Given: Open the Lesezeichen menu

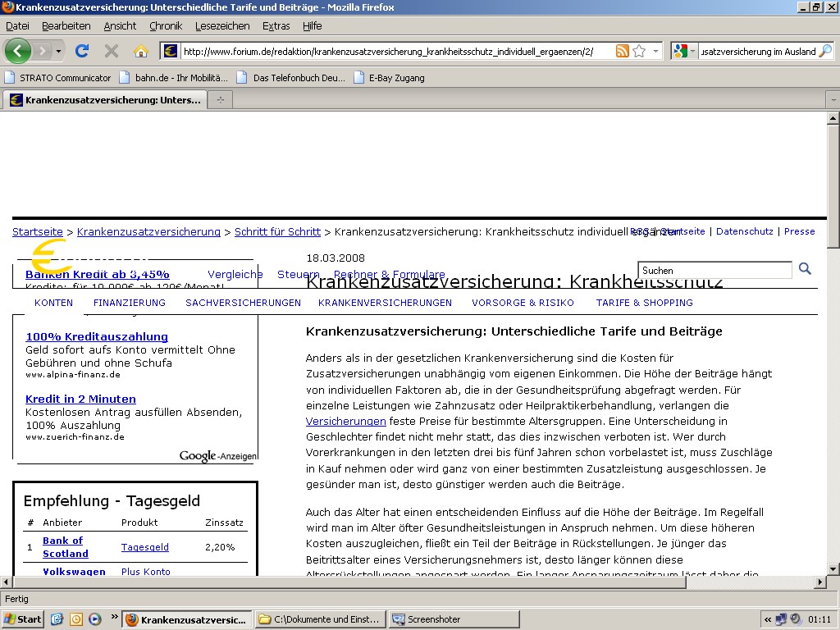Looking at the screenshot, I should 222,26.
